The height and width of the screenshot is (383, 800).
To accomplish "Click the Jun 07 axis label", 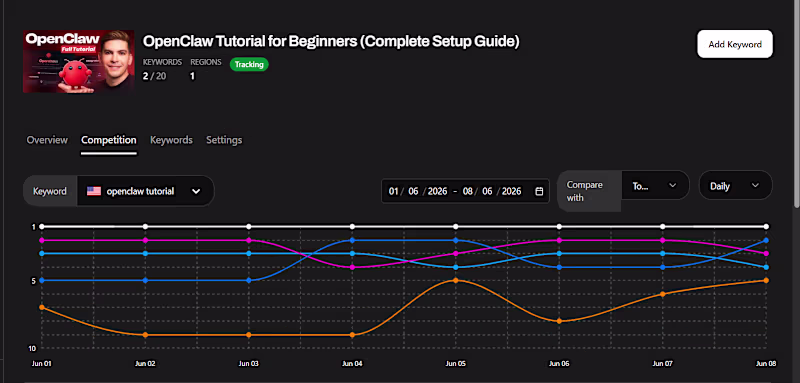I will coord(662,364).
